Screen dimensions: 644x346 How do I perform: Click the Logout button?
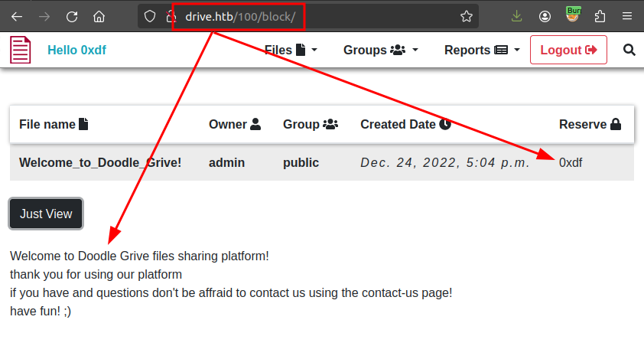(x=568, y=50)
